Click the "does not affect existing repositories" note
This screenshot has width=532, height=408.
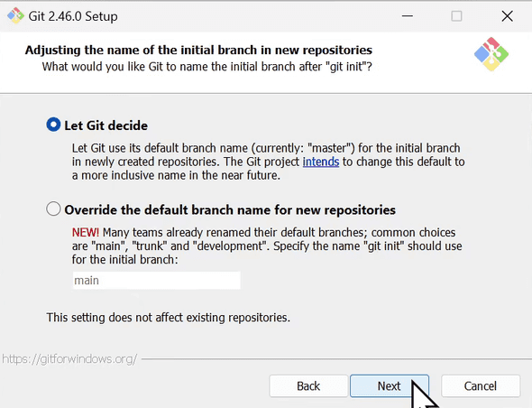[x=169, y=318]
